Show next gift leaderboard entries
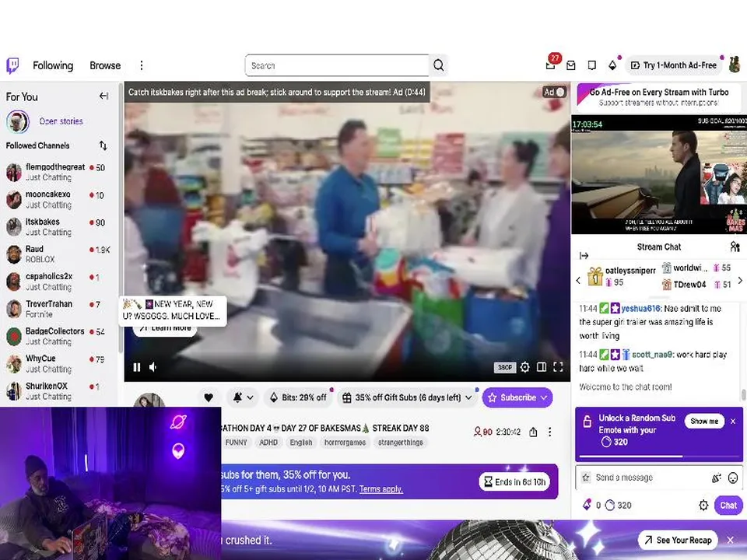Image resolution: width=747 pixels, height=560 pixels. pos(740,281)
